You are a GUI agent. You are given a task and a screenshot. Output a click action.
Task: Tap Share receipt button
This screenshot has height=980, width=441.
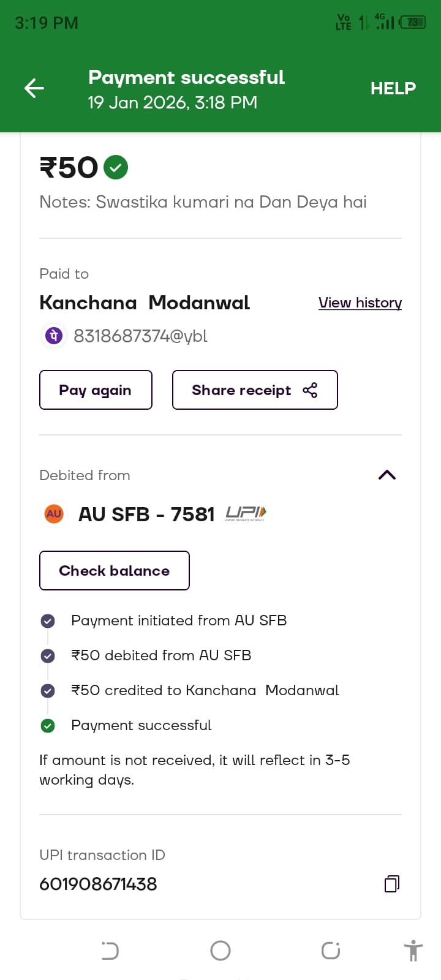pos(255,390)
